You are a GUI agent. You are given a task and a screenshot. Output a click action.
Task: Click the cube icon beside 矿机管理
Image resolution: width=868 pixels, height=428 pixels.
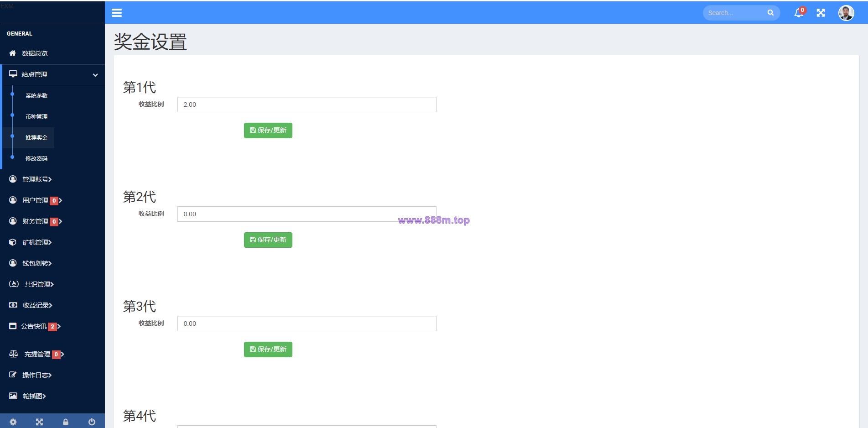13,242
